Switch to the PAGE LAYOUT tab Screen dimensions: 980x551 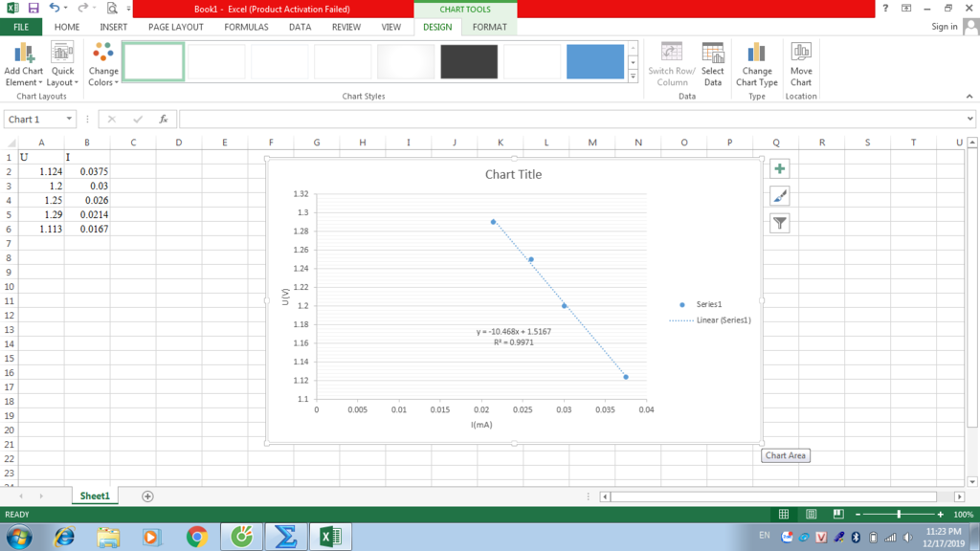pos(176,27)
